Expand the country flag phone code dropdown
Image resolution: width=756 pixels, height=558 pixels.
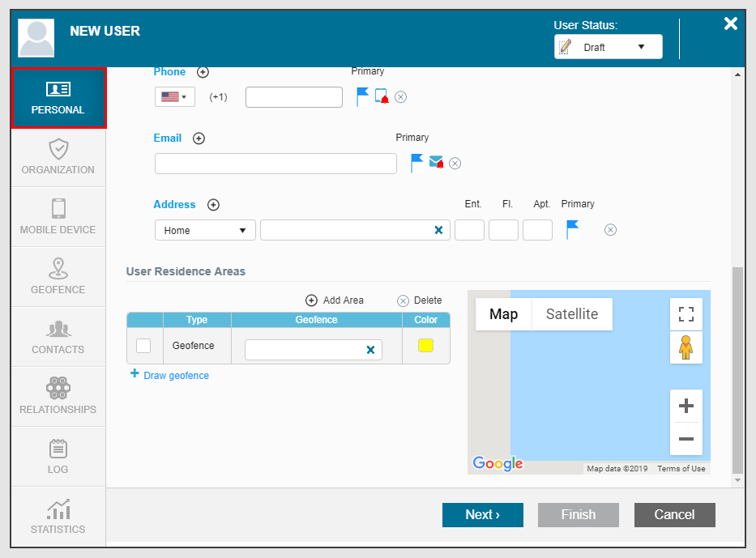175,97
